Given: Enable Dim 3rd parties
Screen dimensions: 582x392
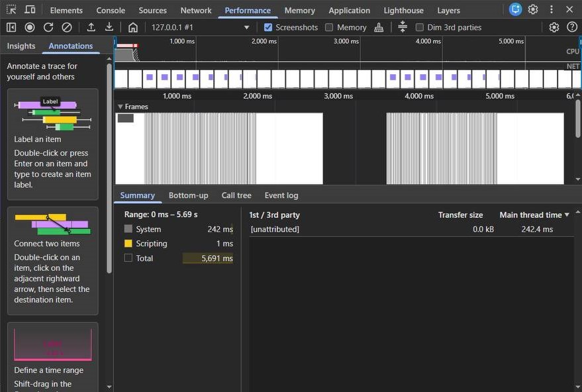Looking at the screenshot, I should tap(419, 27).
